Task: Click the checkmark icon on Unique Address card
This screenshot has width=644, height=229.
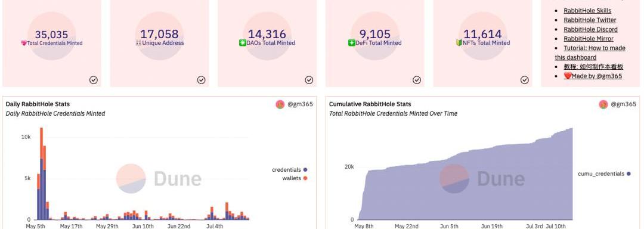Action: coord(202,80)
